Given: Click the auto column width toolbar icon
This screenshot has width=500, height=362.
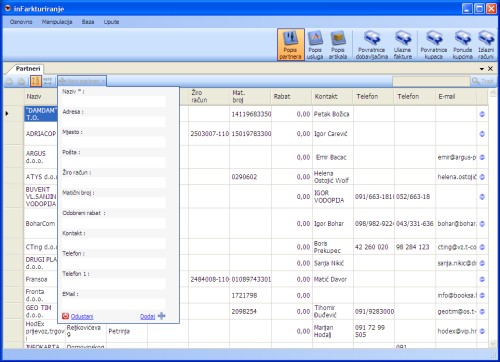Looking at the screenshot, I should click(48, 81).
